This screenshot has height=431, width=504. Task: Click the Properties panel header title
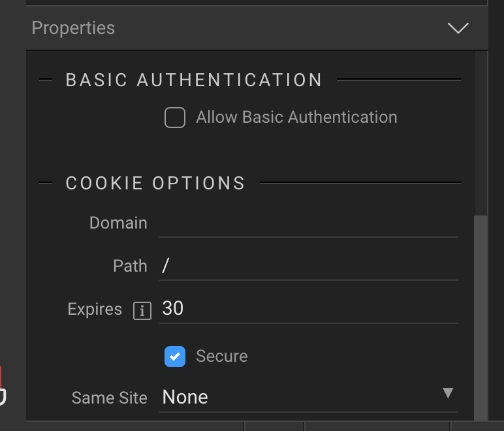click(x=73, y=28)
